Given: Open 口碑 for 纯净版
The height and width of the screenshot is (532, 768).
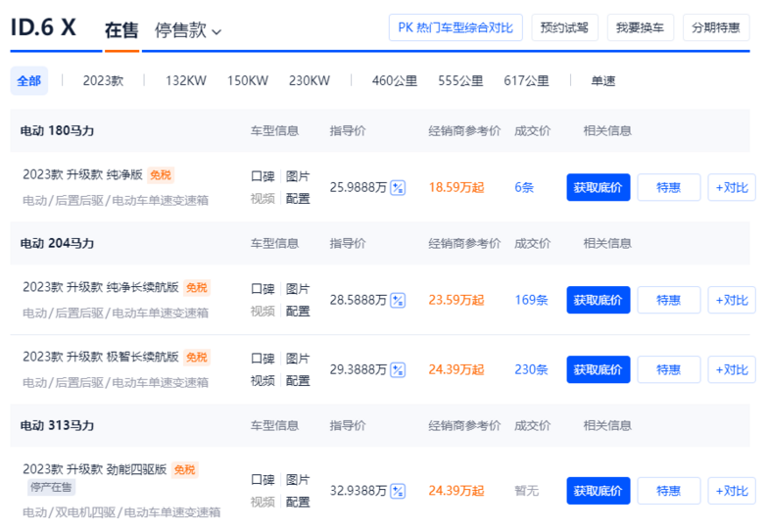Looking at the screenshot, I should pos(263,176).
